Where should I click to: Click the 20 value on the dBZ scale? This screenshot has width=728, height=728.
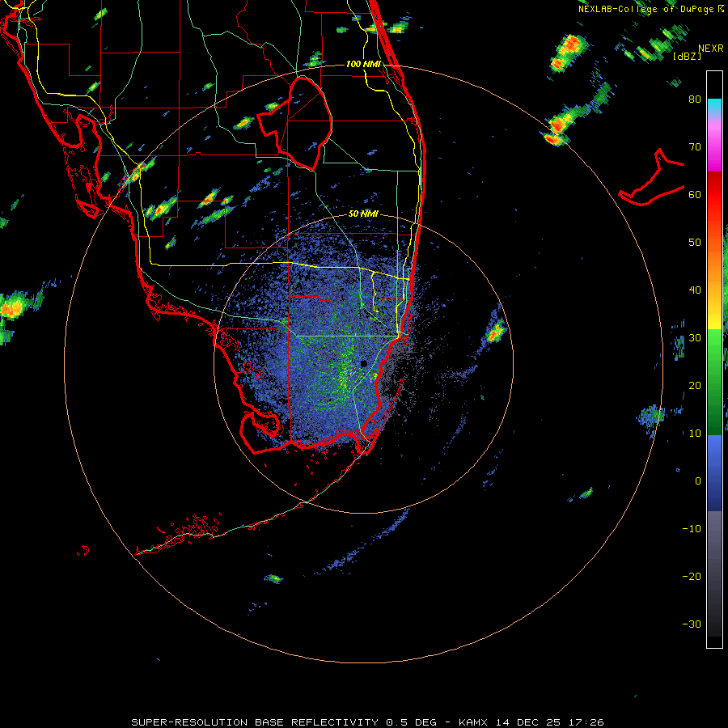[695, 386]
